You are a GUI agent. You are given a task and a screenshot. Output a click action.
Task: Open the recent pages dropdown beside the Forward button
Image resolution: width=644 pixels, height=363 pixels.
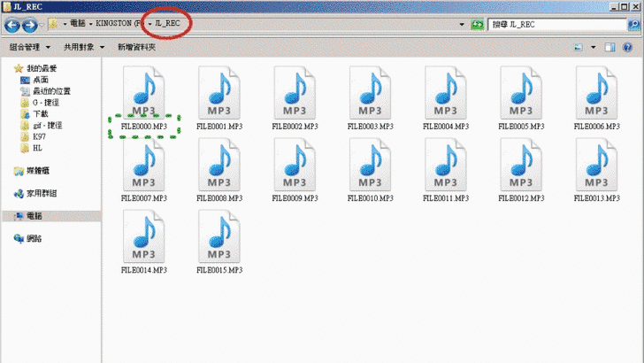[x=42, y=25]
